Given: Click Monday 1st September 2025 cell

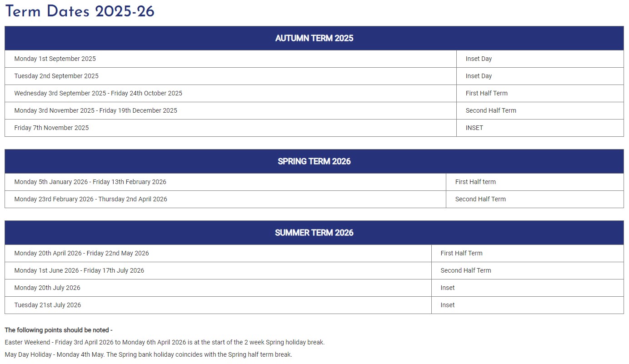Looking at the screenshot, I should [230, 59].
